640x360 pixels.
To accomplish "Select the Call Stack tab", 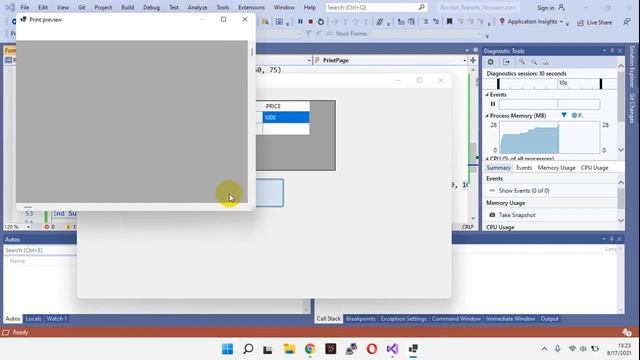I will 328,319.
